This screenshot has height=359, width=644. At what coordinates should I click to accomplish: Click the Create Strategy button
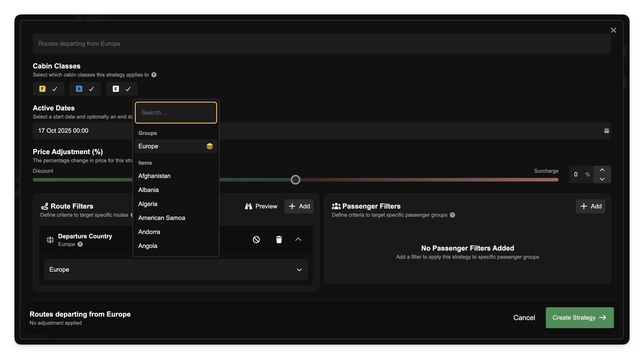click(579, 317)
